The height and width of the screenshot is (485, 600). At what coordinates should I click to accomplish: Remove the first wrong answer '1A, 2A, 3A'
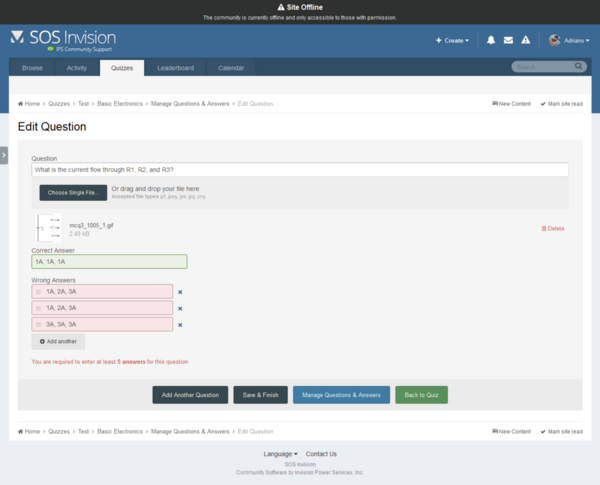pyautogui.click(x=180, y=292)
